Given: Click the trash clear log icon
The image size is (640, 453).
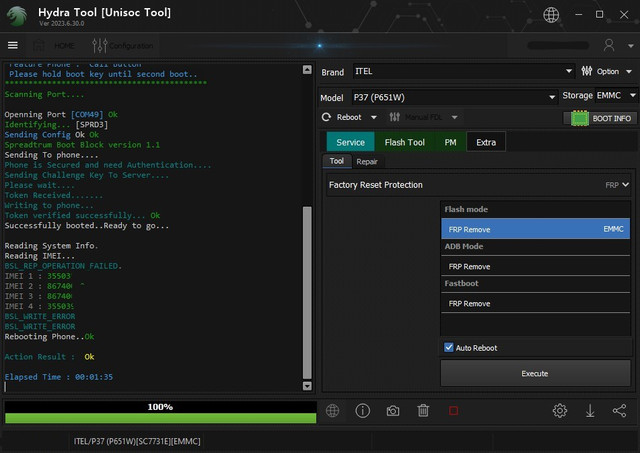Looking at the screenshot, I should click(x=423, y=411).
